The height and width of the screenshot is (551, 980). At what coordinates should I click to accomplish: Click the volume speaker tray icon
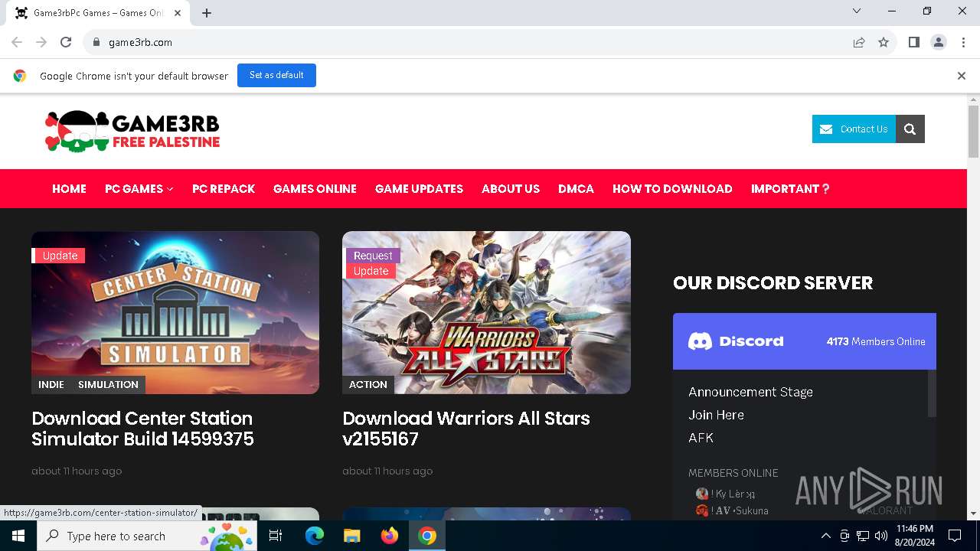[881, 536]
